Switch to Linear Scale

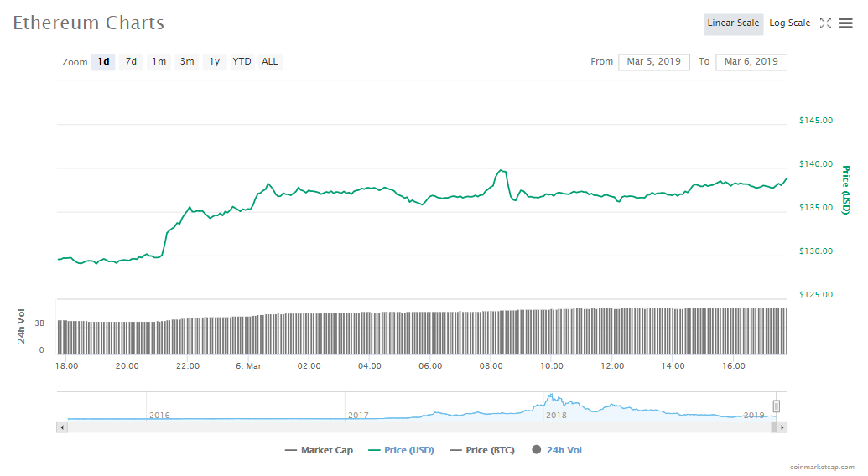[733, 23]
